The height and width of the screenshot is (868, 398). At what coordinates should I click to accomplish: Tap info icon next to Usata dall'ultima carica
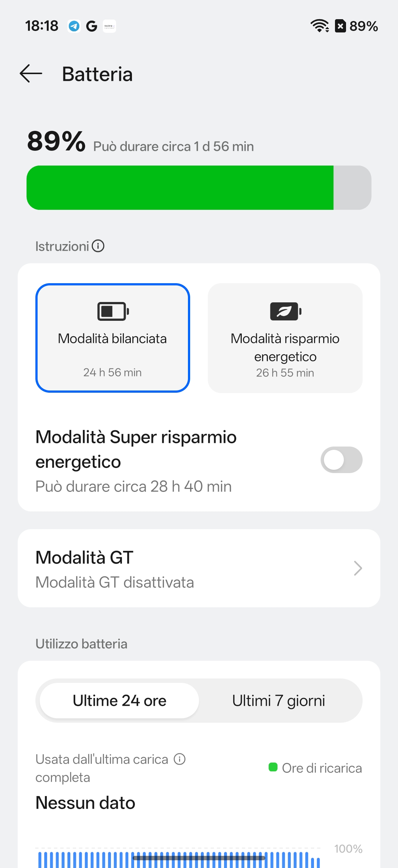(x=180, y=759)
